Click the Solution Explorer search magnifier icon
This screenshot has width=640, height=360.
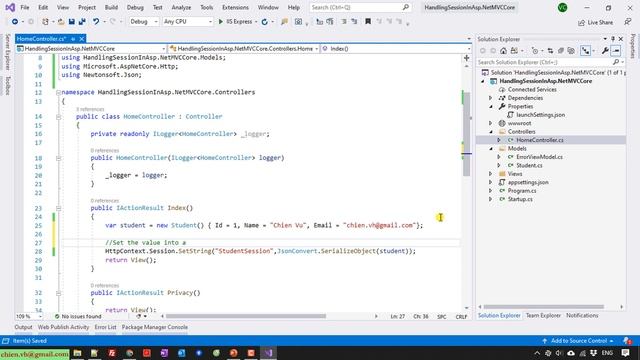pyautogui.click(x=616, y=62)
